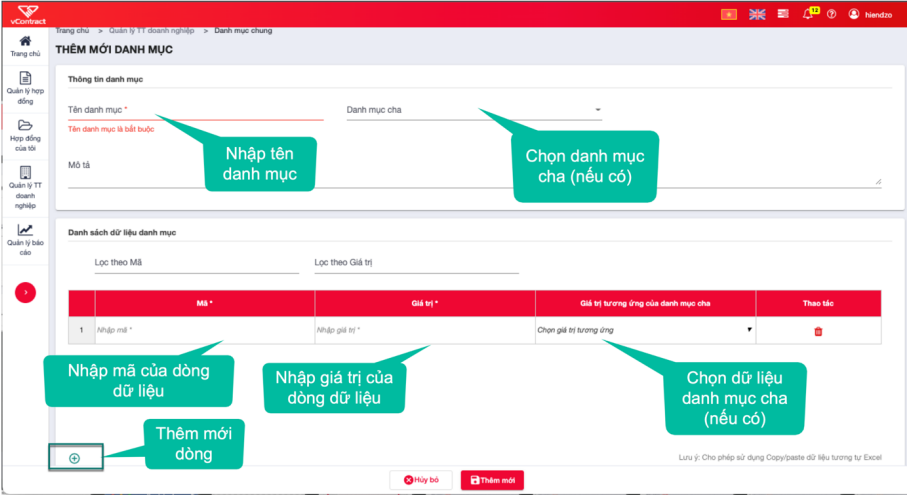This screenshot has width=907, height=497.
Task: Open Chọn giá trị tương ứng dropdown
Action: click(x=645, y=330)
